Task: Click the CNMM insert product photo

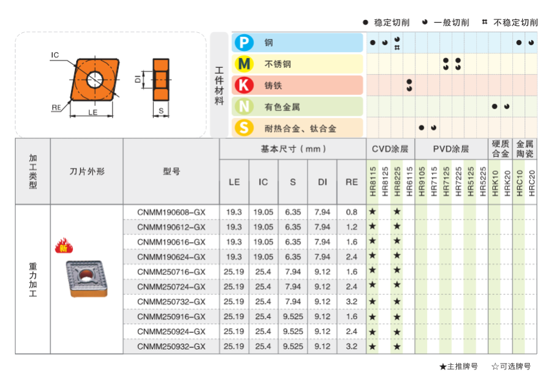Action: 87,278
